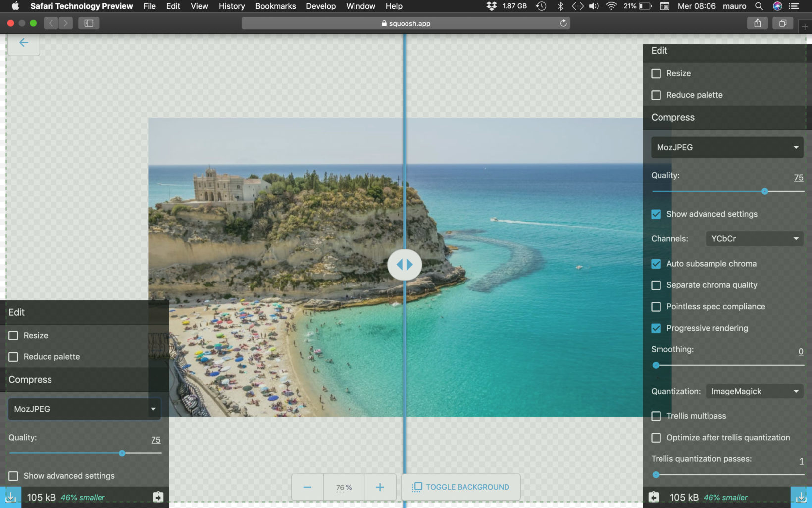
Task: Show the Safari tab overview
Action: pyautogui.click(x=783, y=23)
